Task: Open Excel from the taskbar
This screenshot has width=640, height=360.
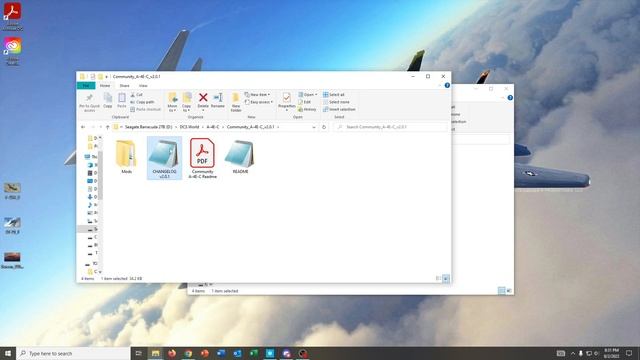Action: click(253, 353)
